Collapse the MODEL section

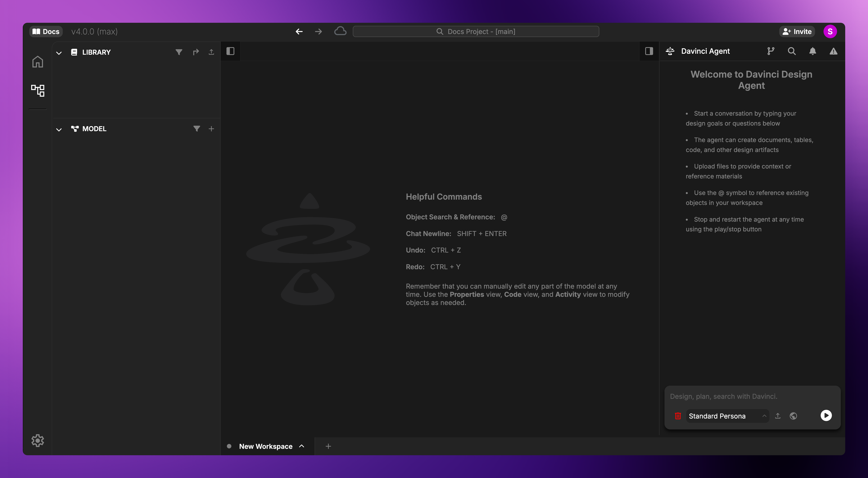[x=59, y=129]
